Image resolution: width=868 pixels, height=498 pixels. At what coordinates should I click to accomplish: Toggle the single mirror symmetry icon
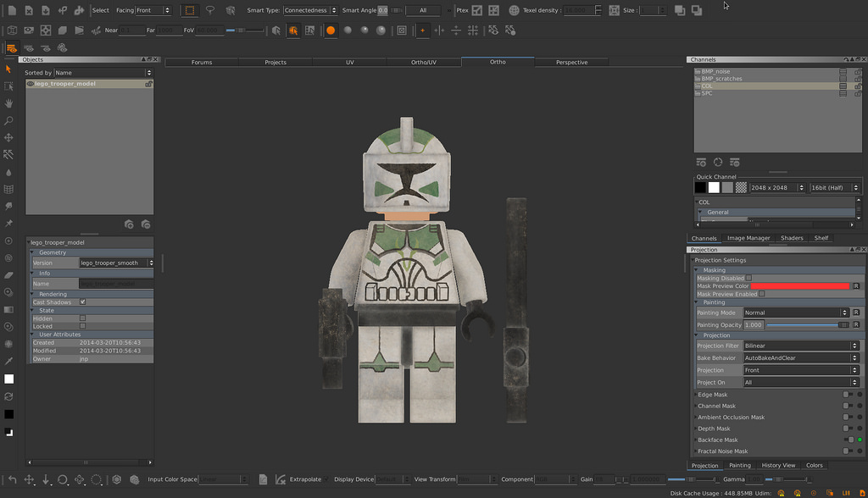pos(439,30)
